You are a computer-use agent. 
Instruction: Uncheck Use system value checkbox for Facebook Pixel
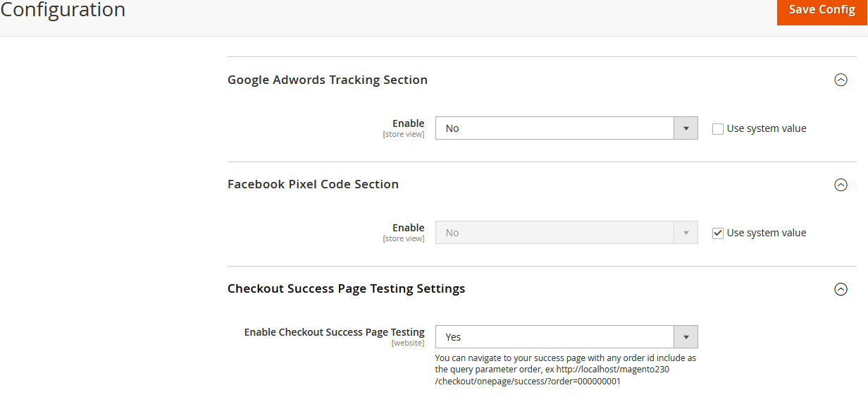718,233
